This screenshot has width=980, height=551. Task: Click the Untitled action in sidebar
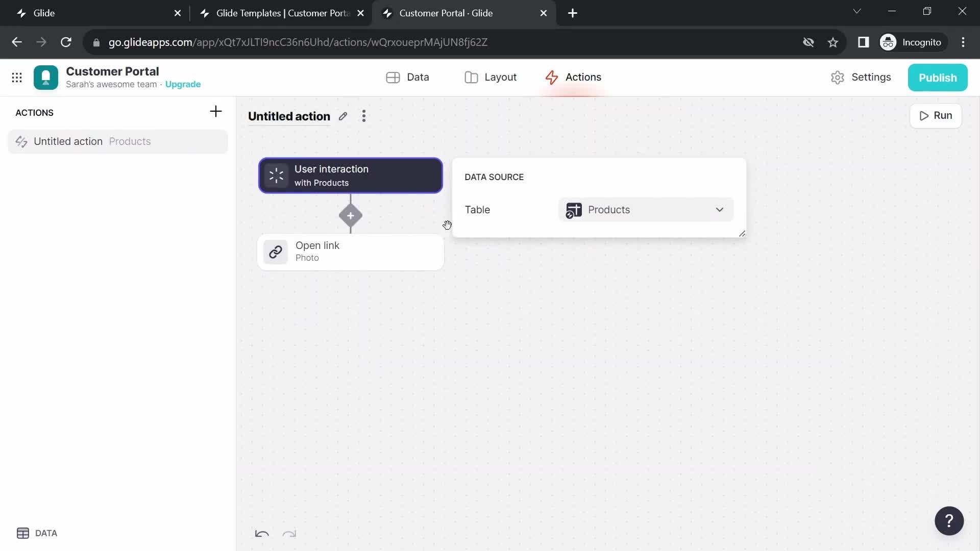68,141
